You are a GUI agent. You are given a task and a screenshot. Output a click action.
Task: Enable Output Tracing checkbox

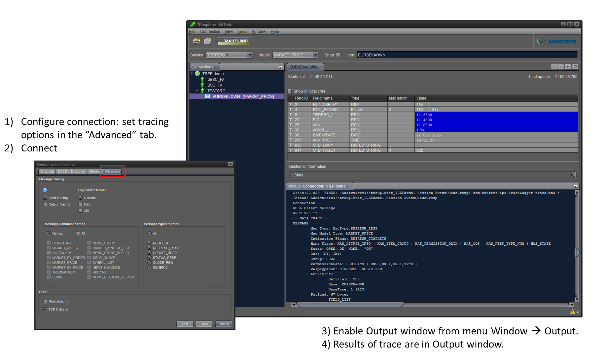(x=45, y=204)
